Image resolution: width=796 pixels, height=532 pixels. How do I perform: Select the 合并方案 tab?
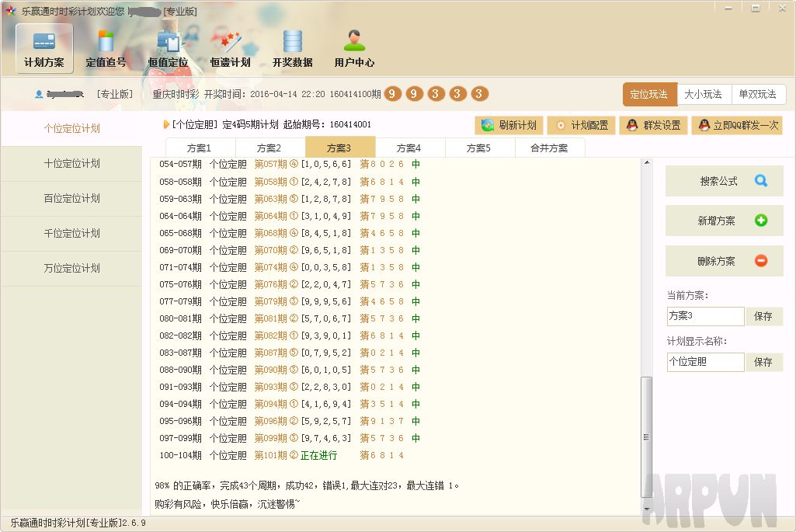[549, 148]
